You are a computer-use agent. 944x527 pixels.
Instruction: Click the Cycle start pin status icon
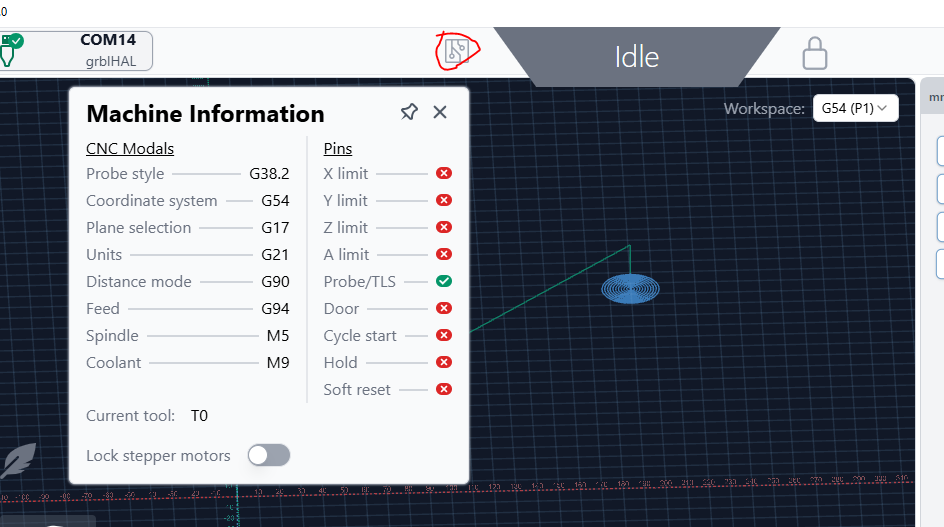coord(444,336)
